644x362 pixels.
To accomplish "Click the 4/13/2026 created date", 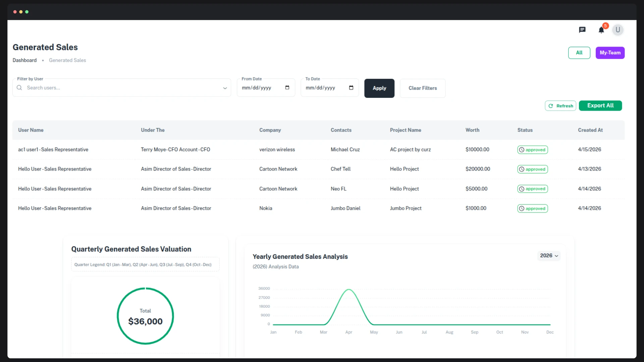I will 589,169.
